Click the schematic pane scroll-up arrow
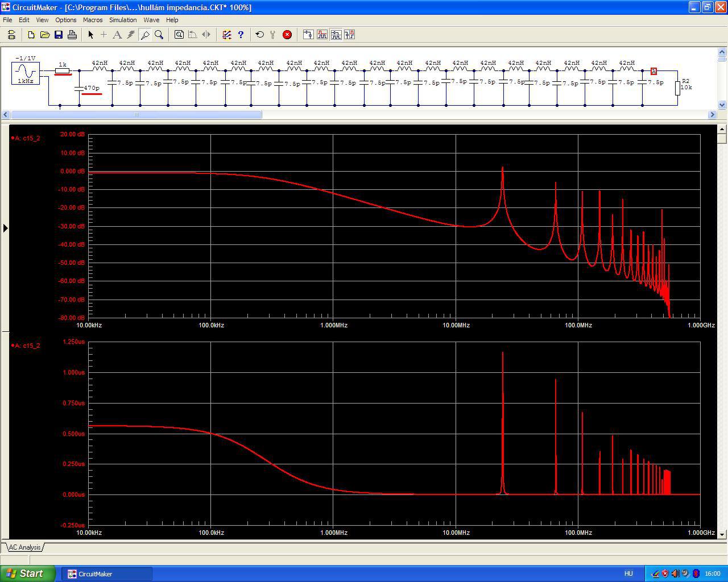The image size is (728, 582). click(x=722, y=53)
